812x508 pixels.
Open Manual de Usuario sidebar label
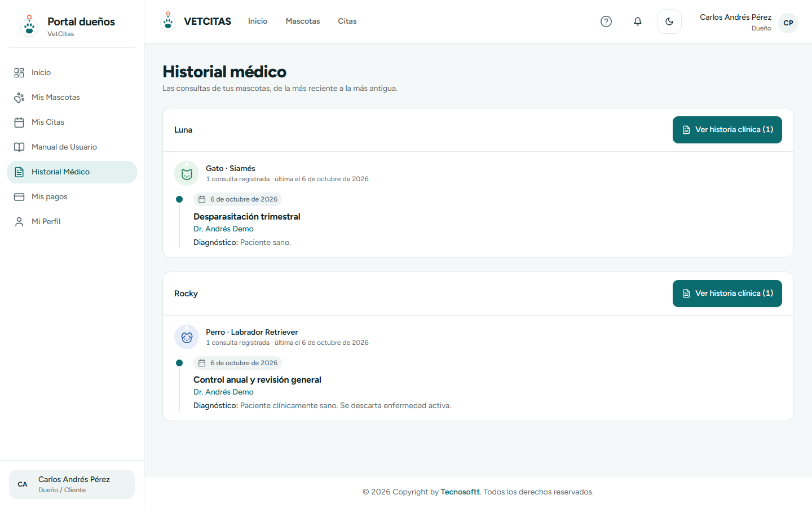64,147
